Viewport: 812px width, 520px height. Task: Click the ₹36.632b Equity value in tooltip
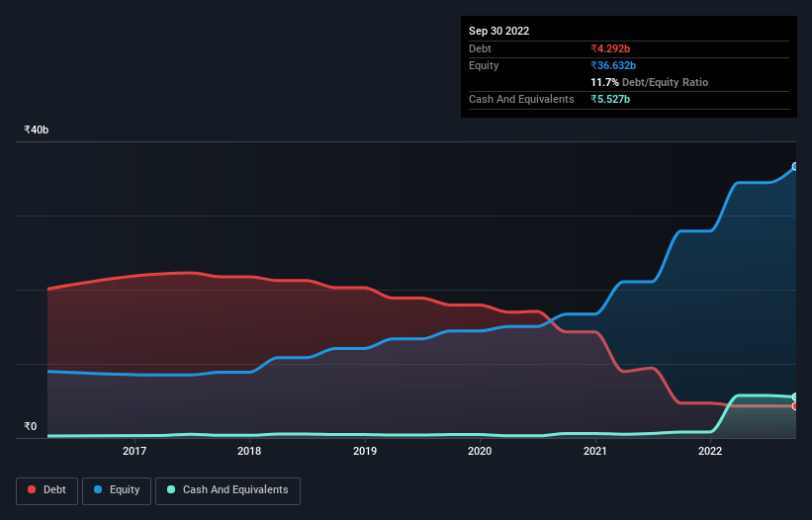point(613,65)
